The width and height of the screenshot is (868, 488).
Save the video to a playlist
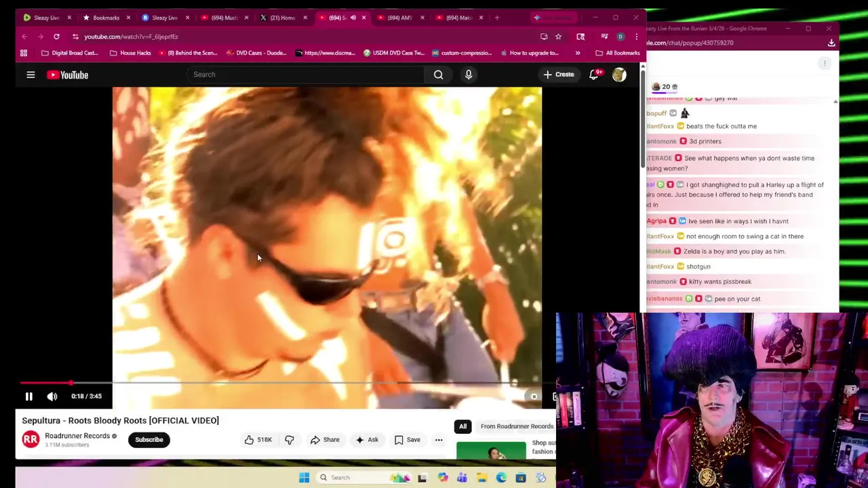pos(407,440)
